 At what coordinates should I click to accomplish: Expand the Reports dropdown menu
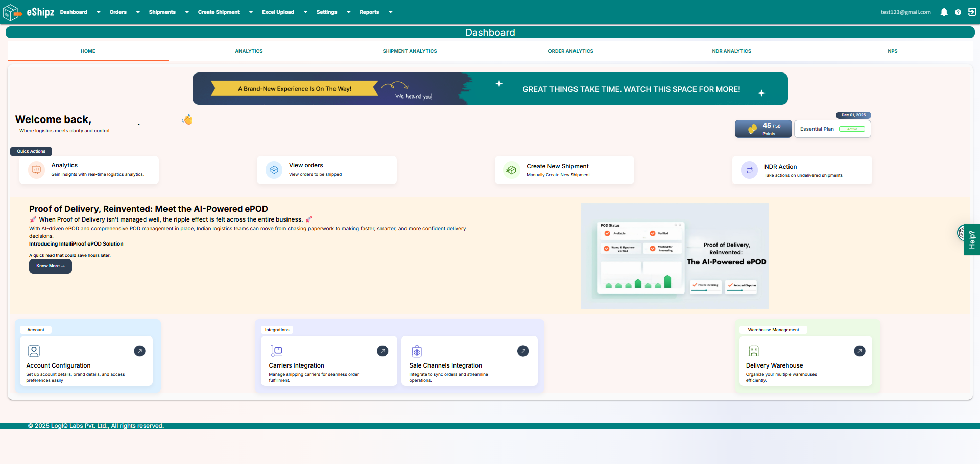390,12
